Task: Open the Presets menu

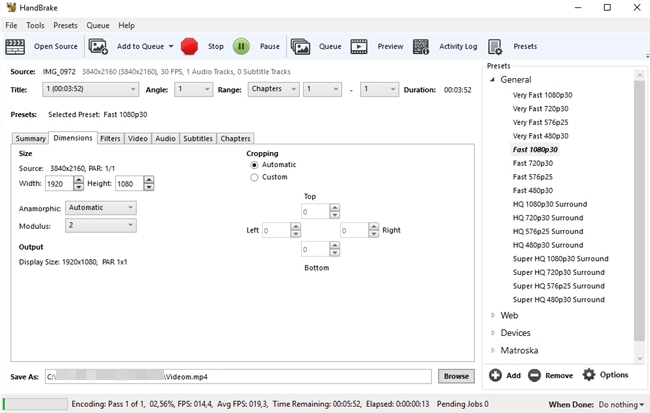Action: [x=65, y=25]
